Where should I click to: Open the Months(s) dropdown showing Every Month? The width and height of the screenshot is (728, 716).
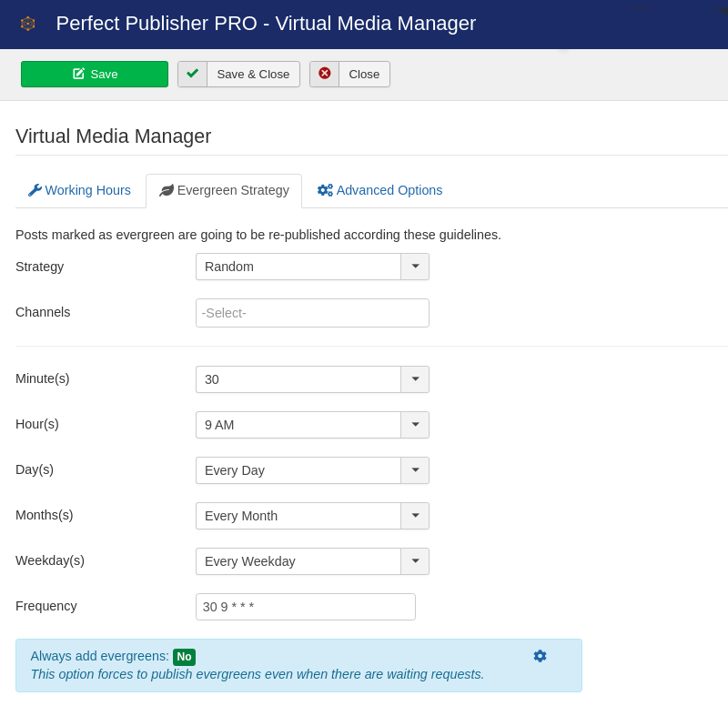(312, 516)
